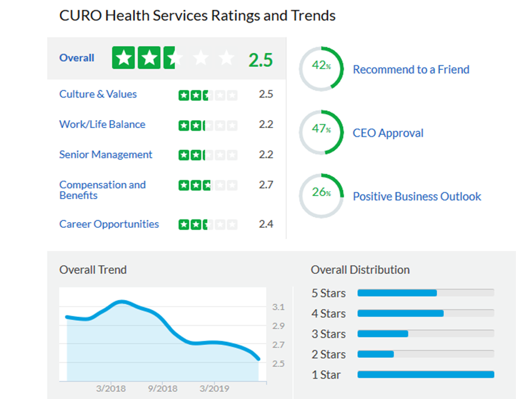Click the Overall Distribution heading
The width and height of the screenshot is (532, 399).
click(360, 270)
